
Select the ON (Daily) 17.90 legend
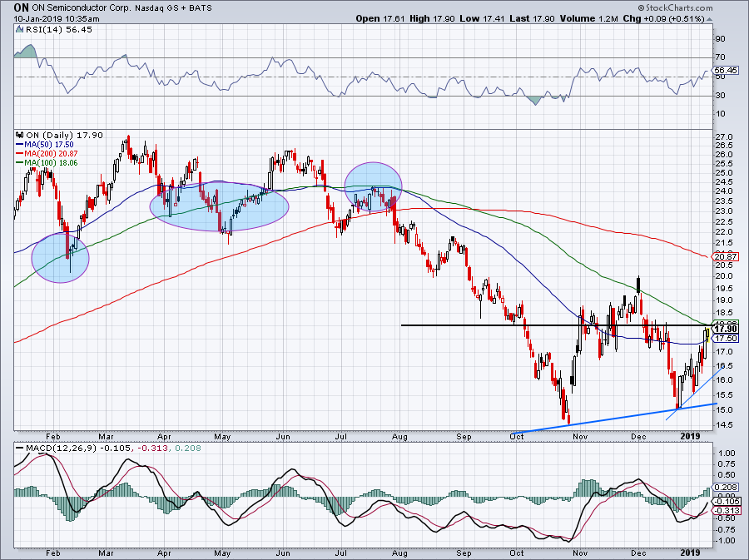(x=64, y=135)
